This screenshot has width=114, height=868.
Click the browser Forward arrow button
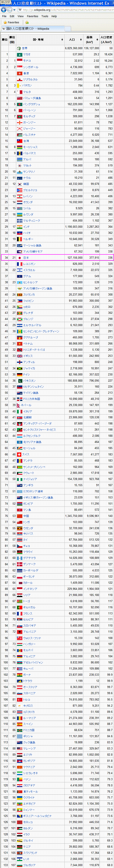10,10
